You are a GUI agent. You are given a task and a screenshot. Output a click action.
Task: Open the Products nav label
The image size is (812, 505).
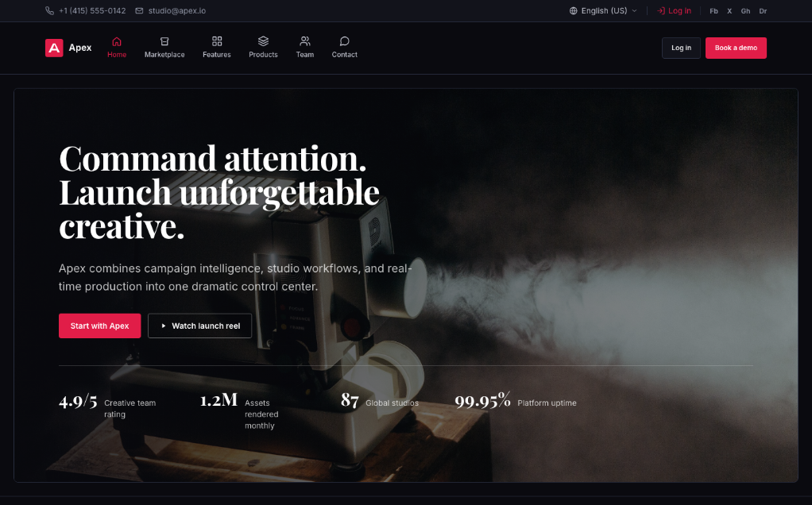pos(263,54)
